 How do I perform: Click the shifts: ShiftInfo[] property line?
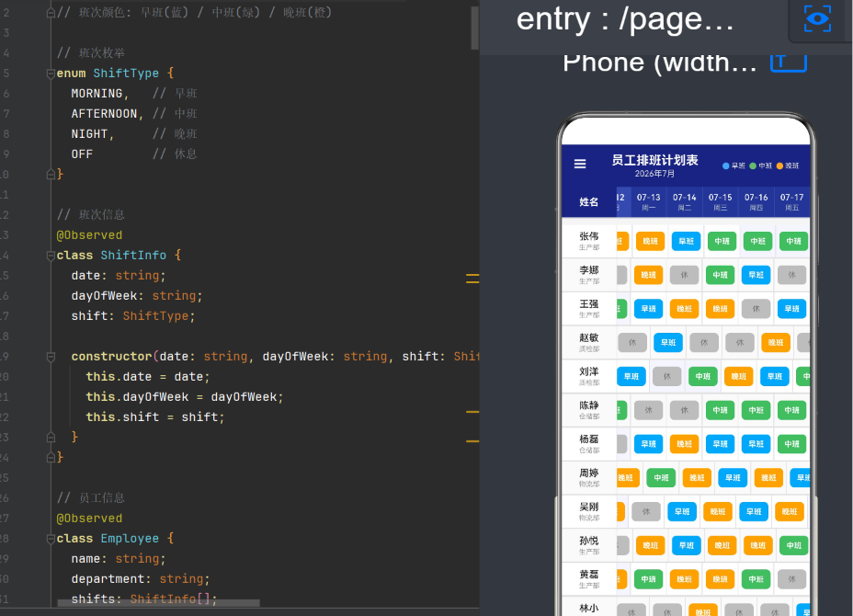pos(144,599)
